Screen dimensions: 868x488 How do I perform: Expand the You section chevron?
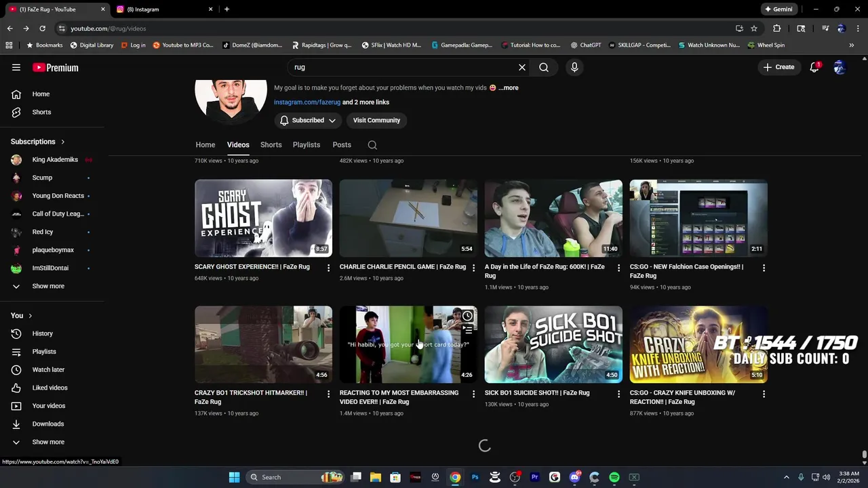pos(30,316)
